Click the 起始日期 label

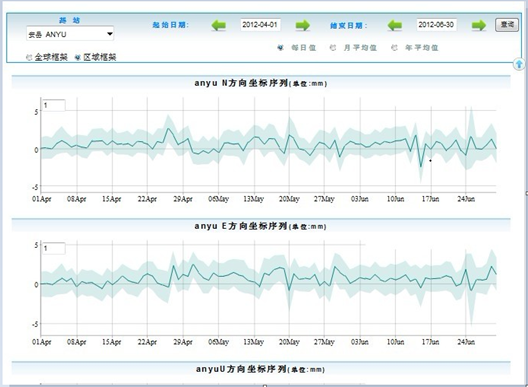click(x=170, y=25)
